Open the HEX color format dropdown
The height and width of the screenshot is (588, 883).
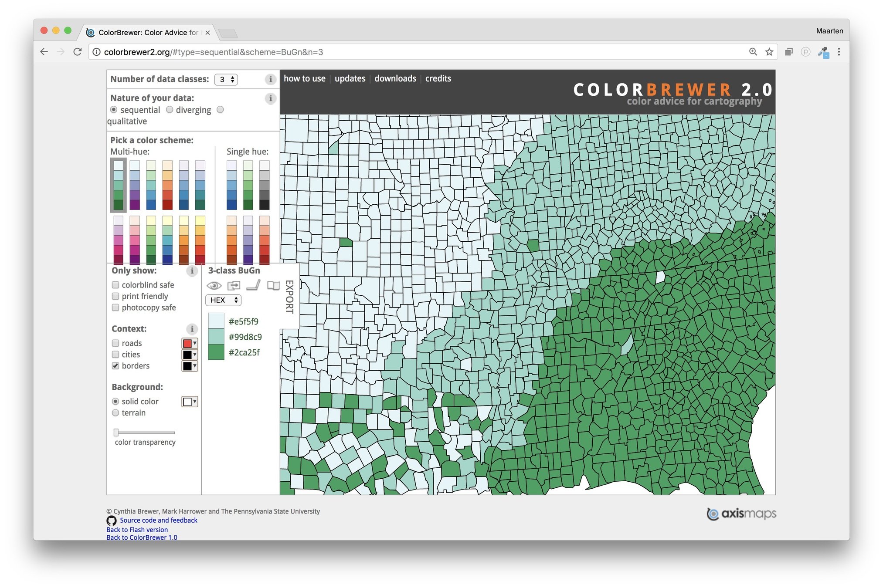pos(223,300)
